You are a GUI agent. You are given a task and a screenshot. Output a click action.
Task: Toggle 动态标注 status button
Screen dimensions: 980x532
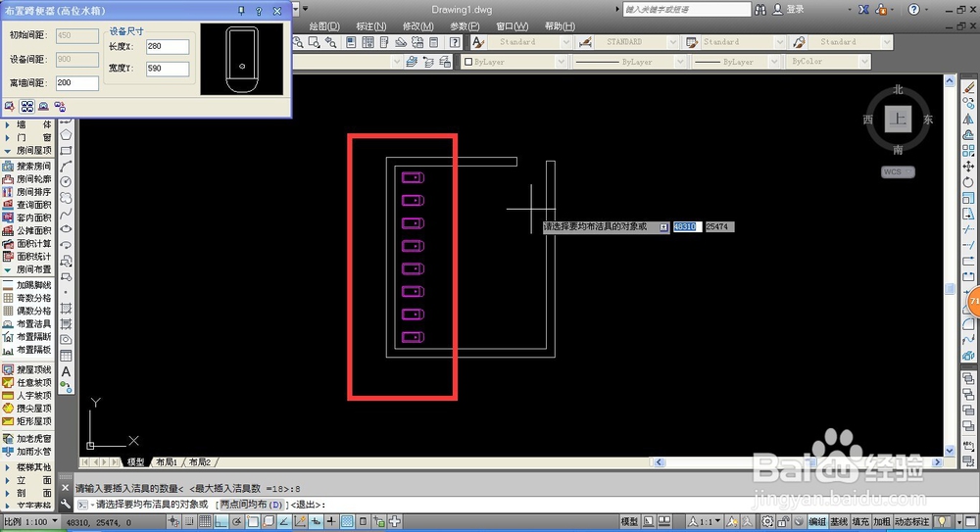[911, 521]
